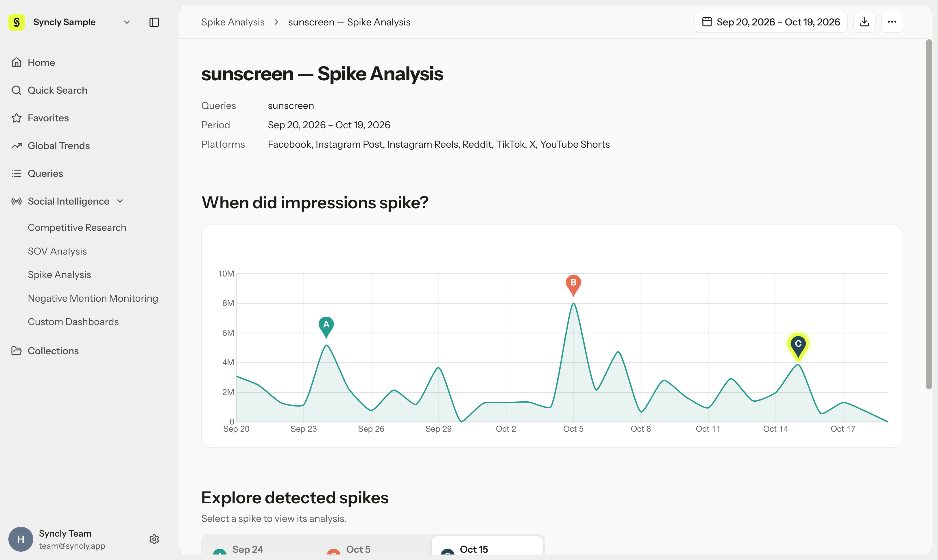The image size is (938, 560).
Task: Collapse Social Intelligence section chevron
Action: [120, 201]
